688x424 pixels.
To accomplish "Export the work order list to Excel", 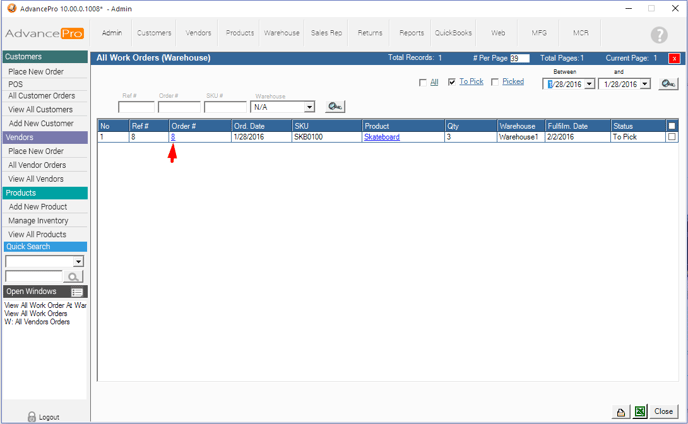I will [x=641, y=411].
